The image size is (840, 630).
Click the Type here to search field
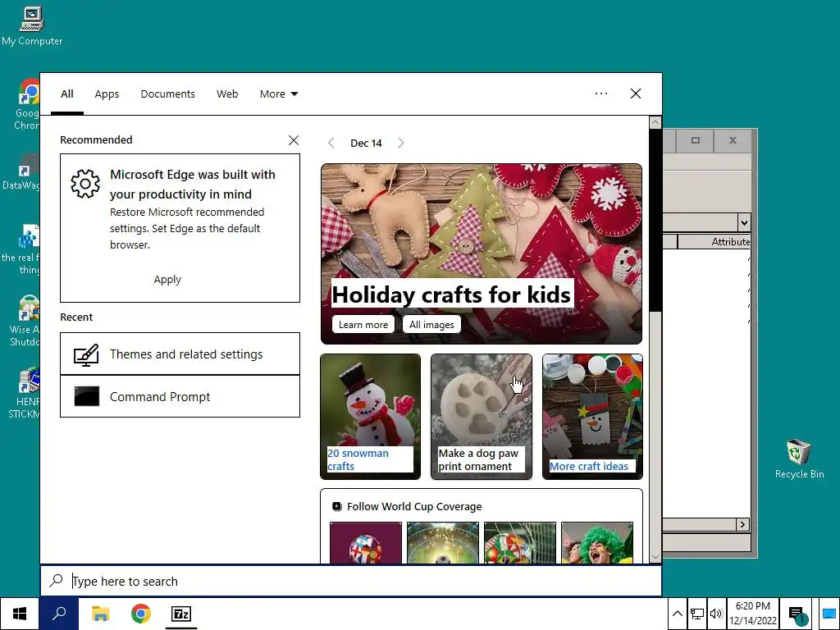(x=351, y=581)
